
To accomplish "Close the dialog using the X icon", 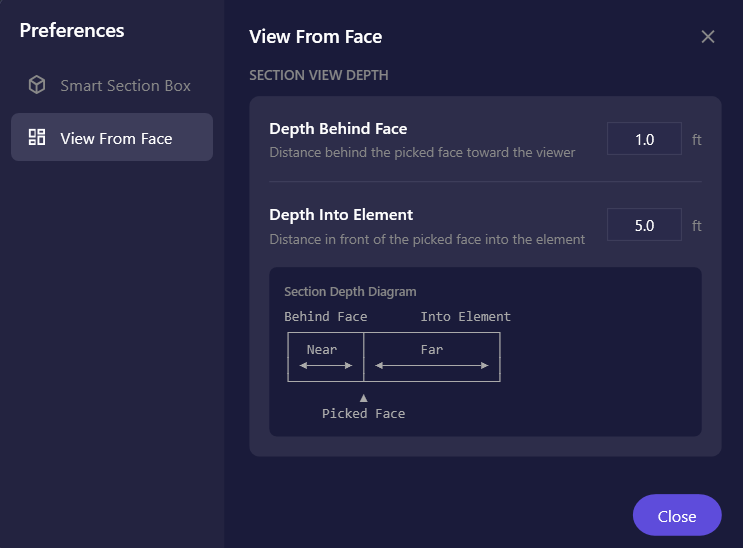I will click(708, 37).
